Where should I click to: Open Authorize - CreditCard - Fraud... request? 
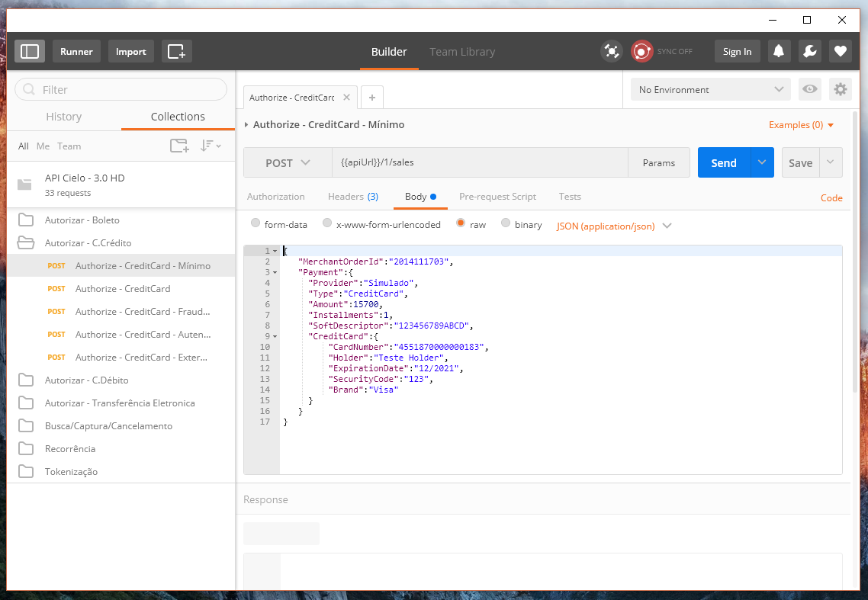[121, 312]
